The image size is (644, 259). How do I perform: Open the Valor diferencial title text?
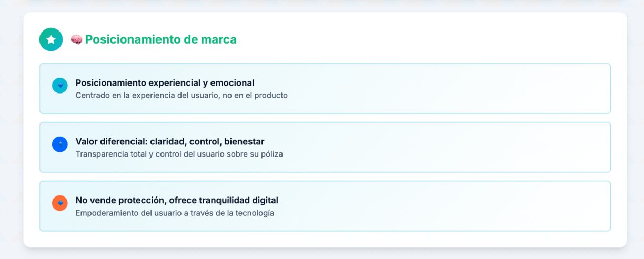pyautogui.click(x=170, y=142)
